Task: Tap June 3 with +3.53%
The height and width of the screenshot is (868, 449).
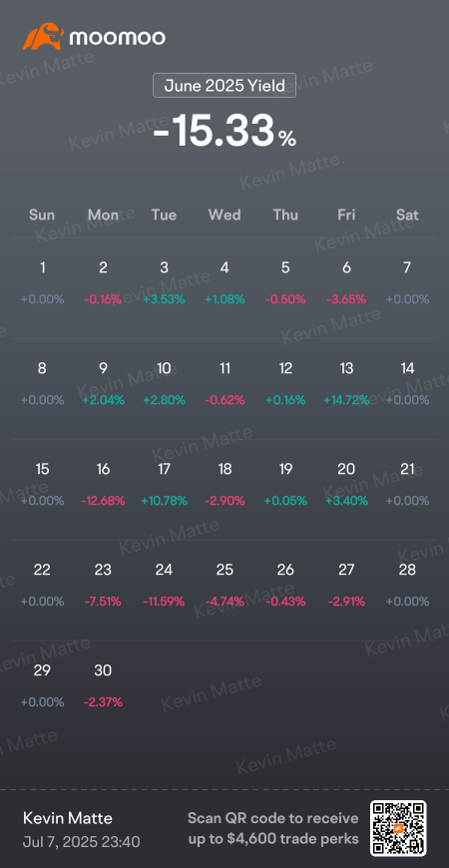Action: 164,283
